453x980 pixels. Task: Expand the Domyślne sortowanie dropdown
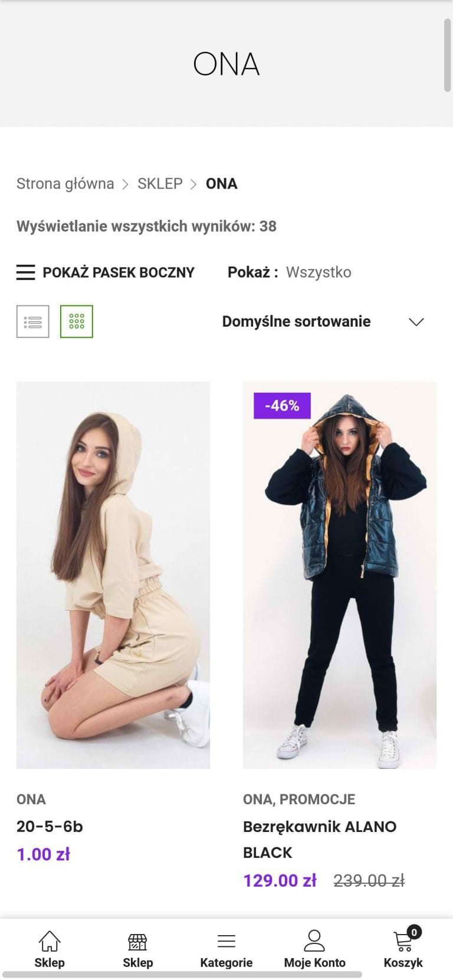[296, 322]
